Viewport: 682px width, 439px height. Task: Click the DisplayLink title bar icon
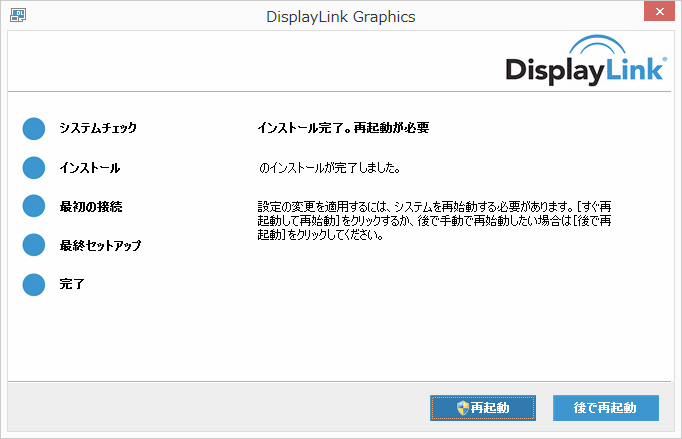coord(18,15)
